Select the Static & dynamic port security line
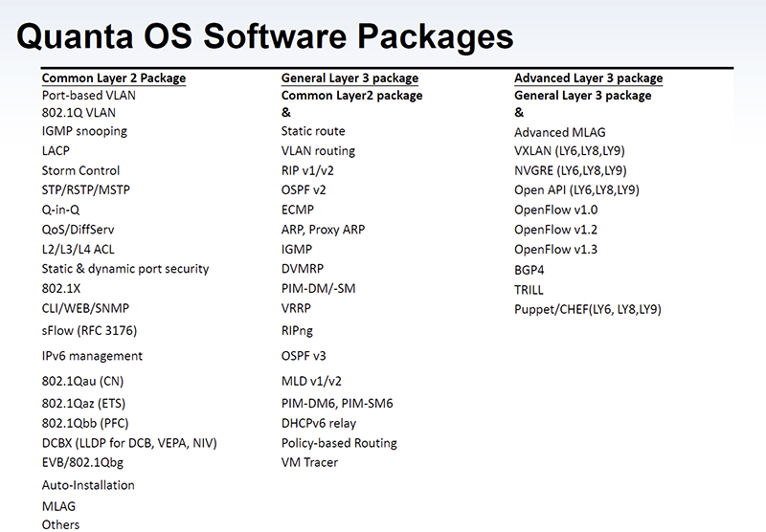766x532 pixels. (125, 269)
